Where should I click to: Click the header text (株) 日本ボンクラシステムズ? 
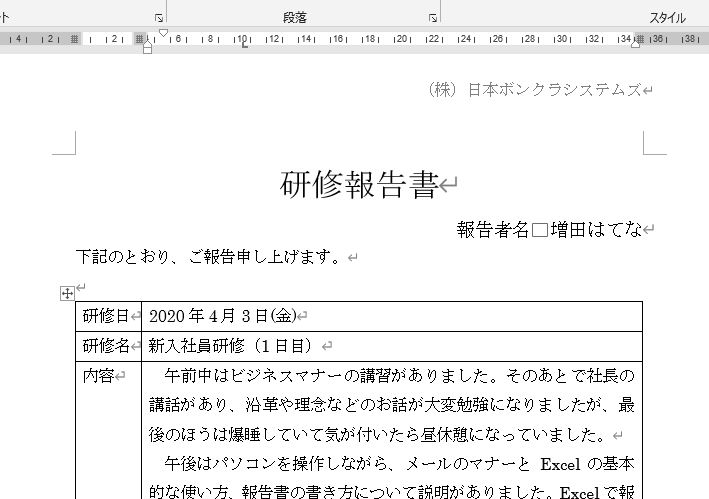point(535,89)
